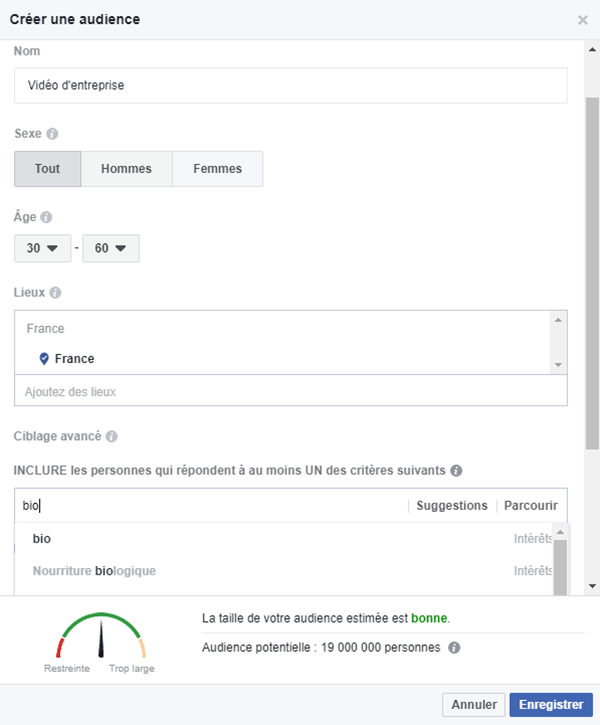This screenshot has height=725, width=600.
Task: Click the info icon beside Âge
Action: [x=46, y=217]
